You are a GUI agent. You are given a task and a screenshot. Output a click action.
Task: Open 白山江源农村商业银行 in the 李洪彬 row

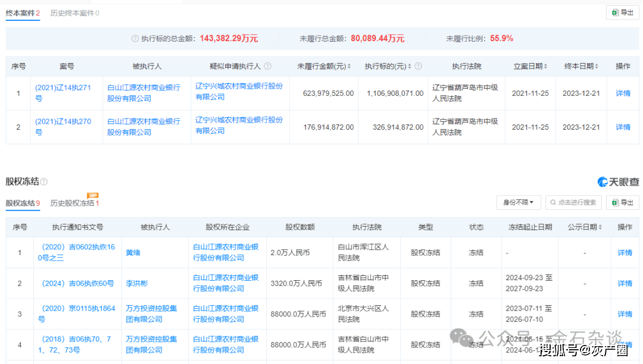pos(226,283)
